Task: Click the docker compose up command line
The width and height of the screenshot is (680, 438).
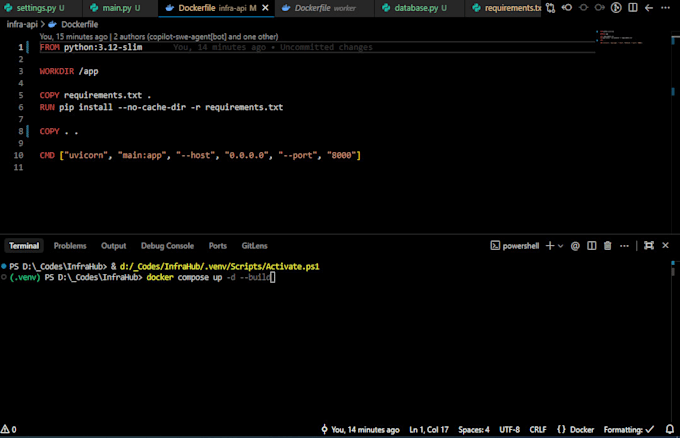Action: [208, 277]
